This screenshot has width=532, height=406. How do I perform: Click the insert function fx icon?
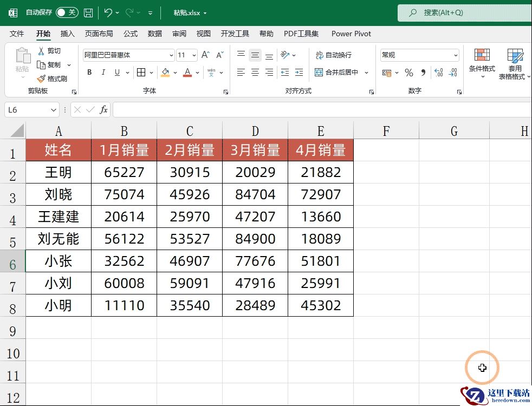click(103, 109)
